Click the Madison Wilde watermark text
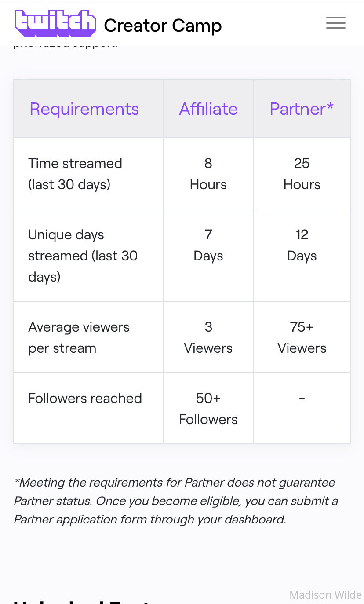The height and width of the screenshot is (604, 364). click(326, 595)
